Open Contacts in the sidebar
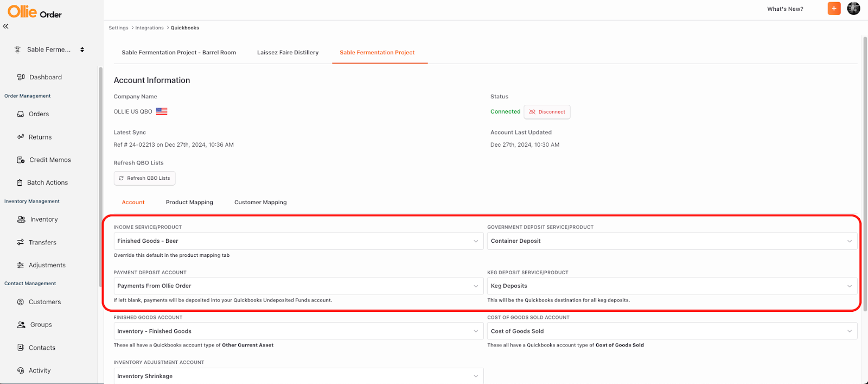868x384 pixels. coord(42,348)
